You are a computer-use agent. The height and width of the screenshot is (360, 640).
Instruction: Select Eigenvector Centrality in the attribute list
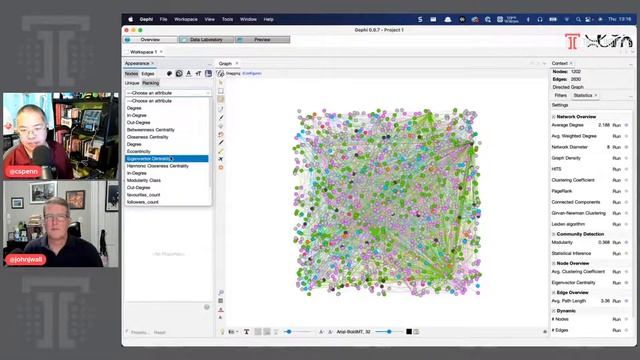(x=167, y=158)
